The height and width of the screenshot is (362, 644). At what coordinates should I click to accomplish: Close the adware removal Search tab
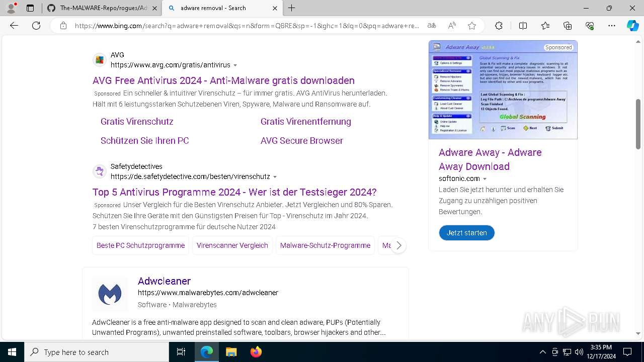275,8
